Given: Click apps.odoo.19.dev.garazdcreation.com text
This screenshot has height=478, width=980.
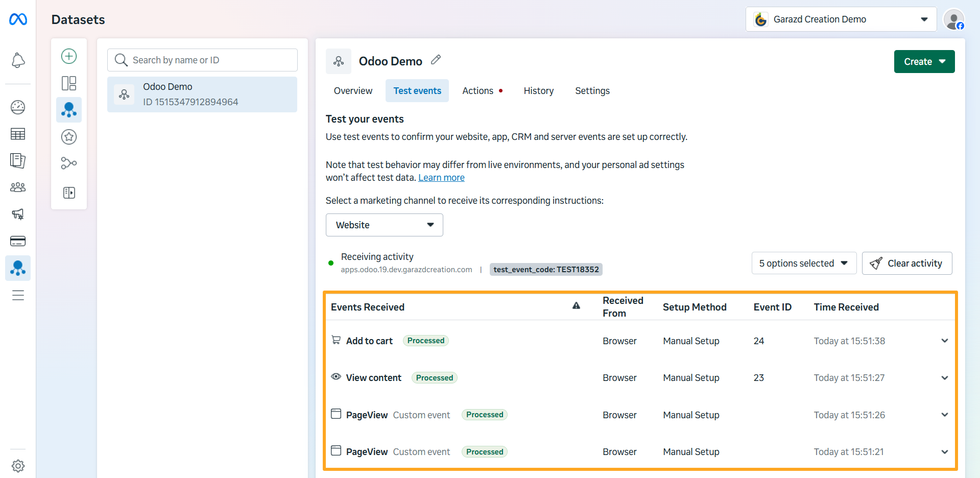Looking at the screenshot, I should tap(407, 270).
